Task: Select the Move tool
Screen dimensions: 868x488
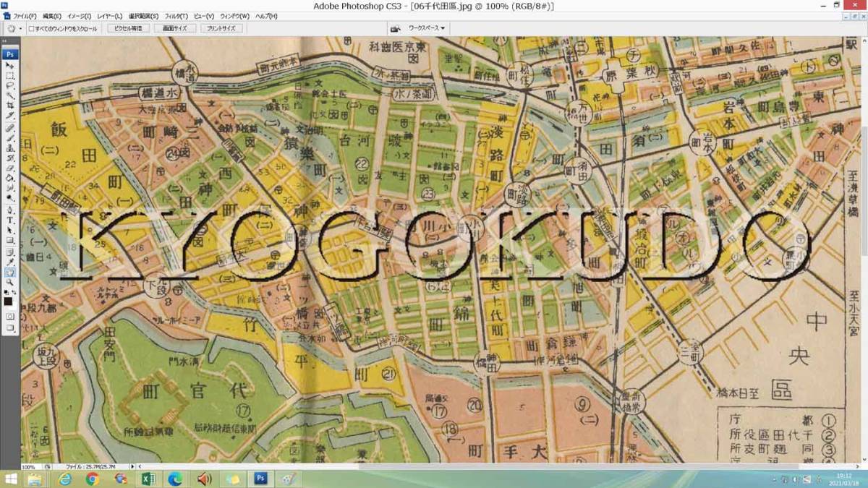Action: click(x=10, y=65)
